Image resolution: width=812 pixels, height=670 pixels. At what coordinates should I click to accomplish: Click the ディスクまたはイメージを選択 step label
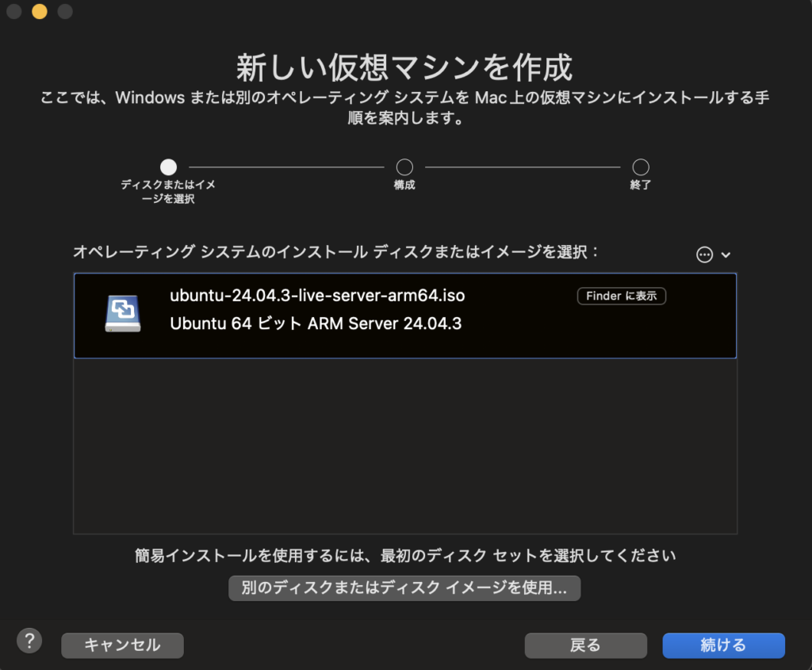(167, 192)
